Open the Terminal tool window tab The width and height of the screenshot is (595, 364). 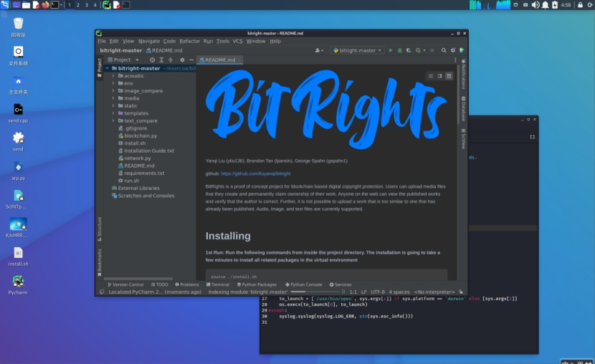click(217, 284)
